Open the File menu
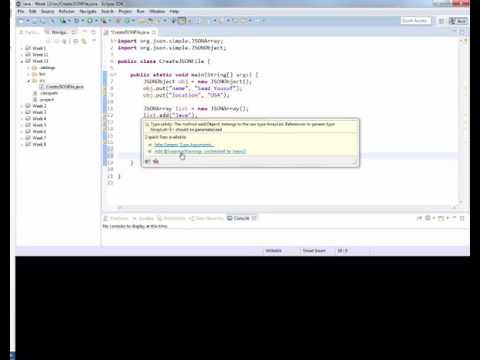The height and width of the screenshot is (360, 480). (21, 11)
